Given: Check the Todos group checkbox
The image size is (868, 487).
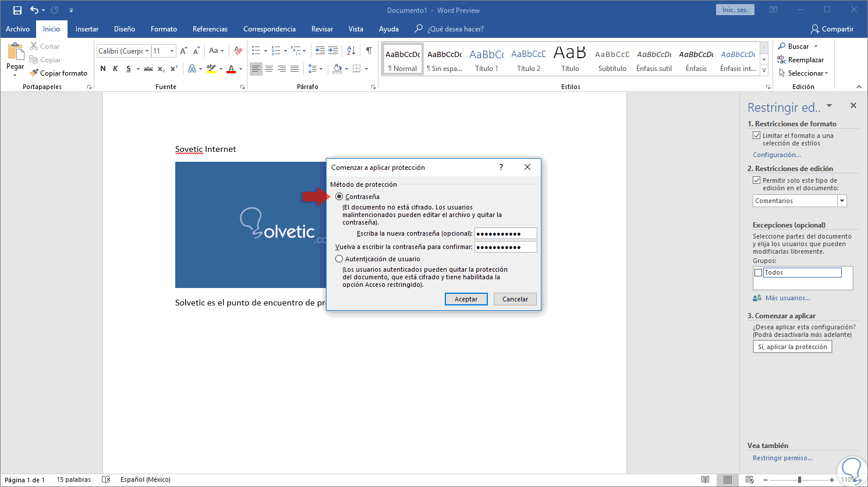Looking at the screenshot, I should (x=758, y=272).
